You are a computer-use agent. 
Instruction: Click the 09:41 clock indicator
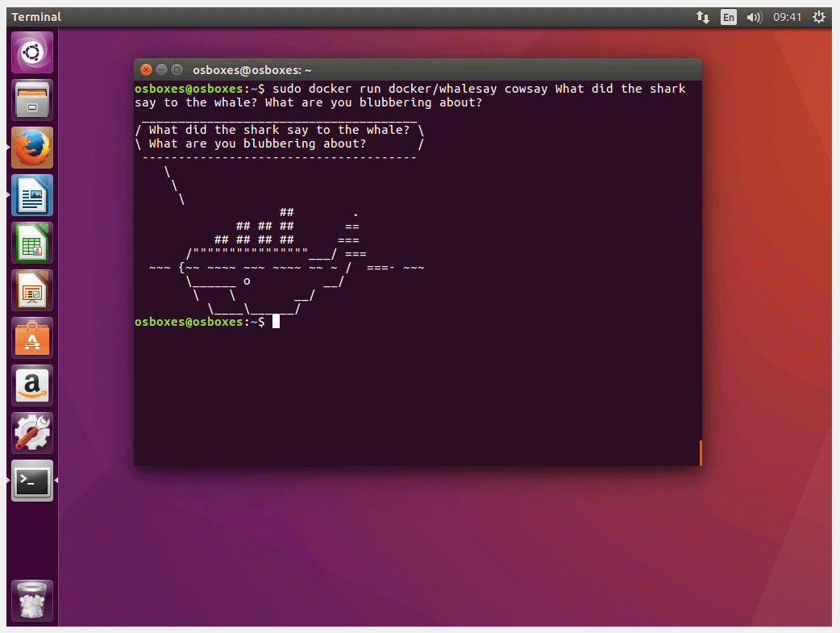tap(787, 17)
